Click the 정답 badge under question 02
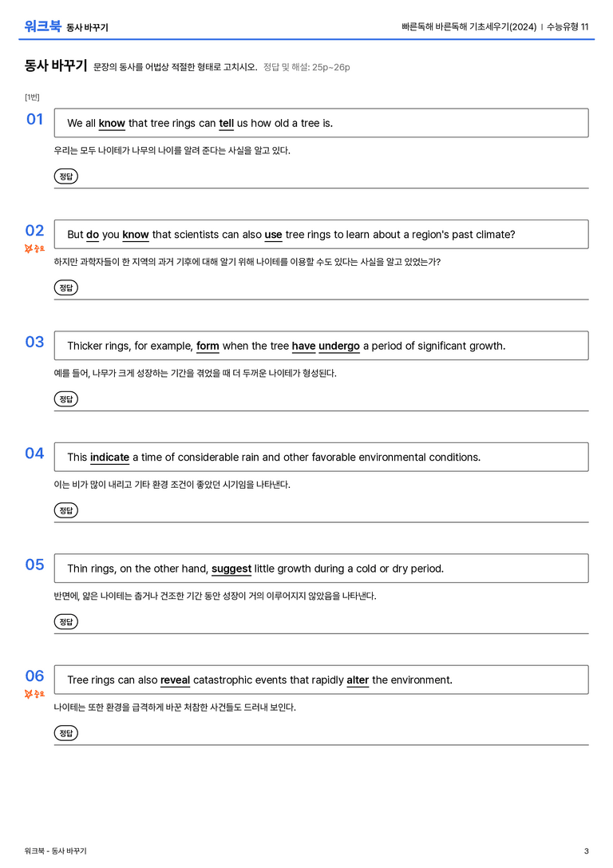This screenshot has height=868, width=613. (65, 287)
